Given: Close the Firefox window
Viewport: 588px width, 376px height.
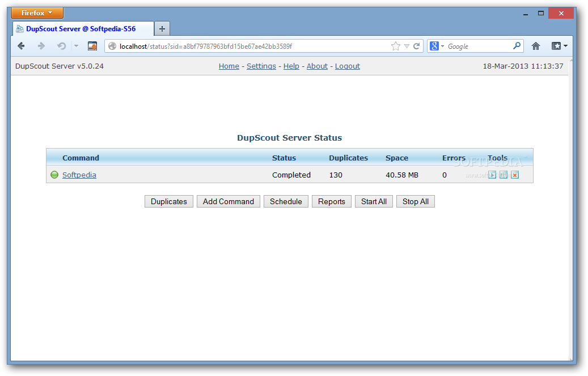Looking at the screenshot, I should coord(561,14).
